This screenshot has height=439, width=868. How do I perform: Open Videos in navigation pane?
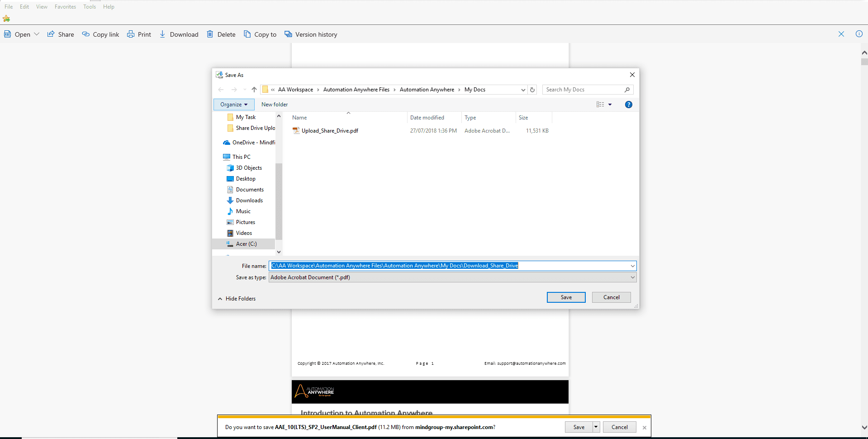pos(239,233)
